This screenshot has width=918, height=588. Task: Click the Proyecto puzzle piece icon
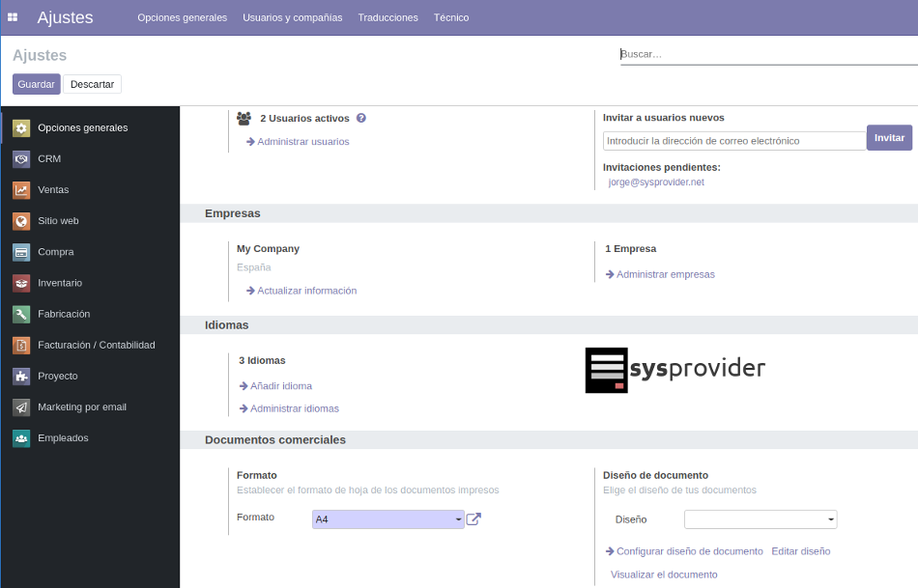tap(21, 376)
